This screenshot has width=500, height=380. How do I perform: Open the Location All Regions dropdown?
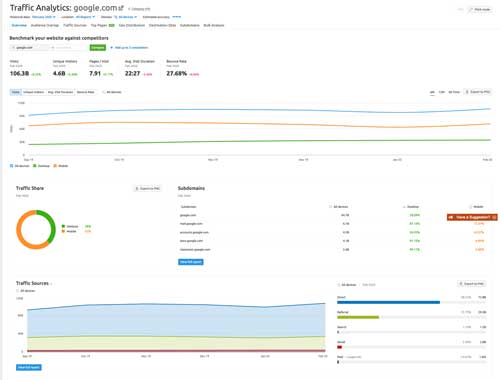(x=85, y=17)
